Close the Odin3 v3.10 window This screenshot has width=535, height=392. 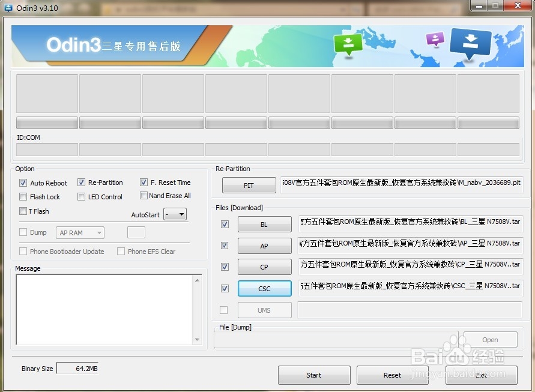[518, 6]
